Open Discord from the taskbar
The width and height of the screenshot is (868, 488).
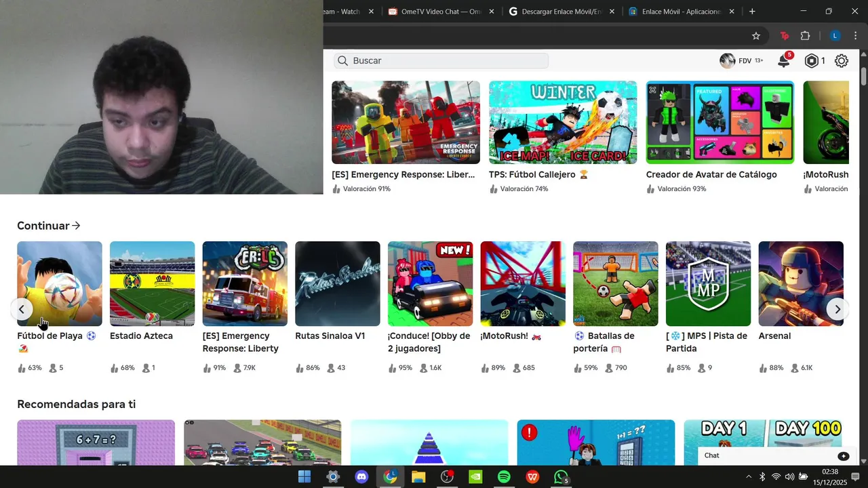tap(361, 477)
